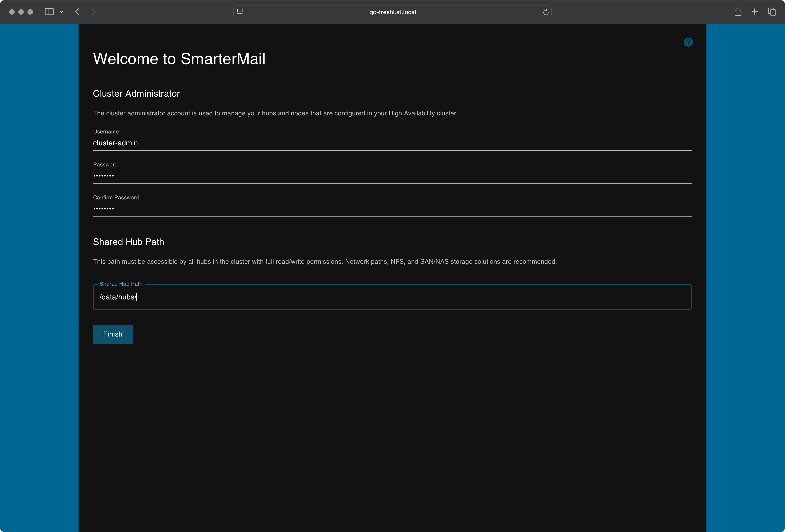785x532 pixels.
Task: Show tab overview icon
Action: [772, 12]
